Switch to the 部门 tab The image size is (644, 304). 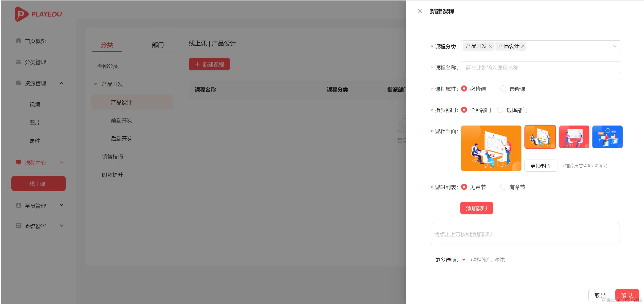point(158,45)
